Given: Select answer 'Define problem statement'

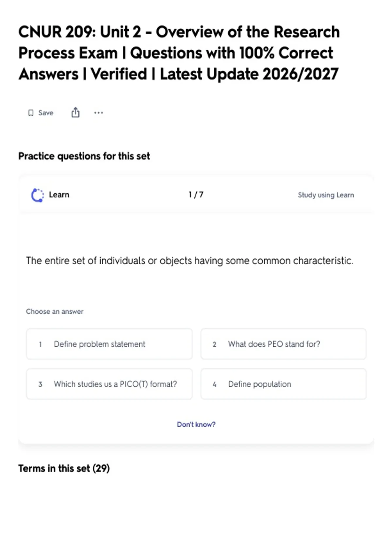Looking at the screenshot, I should pos(109,344).
